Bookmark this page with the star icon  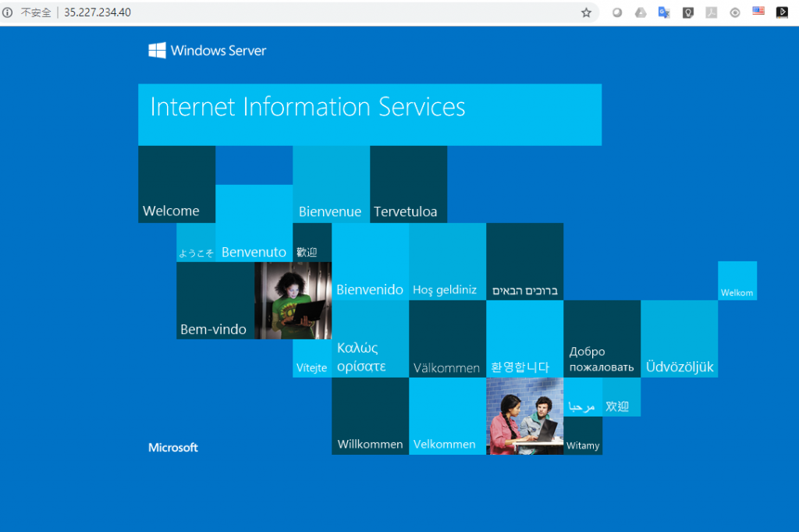(x=586, y=12)
